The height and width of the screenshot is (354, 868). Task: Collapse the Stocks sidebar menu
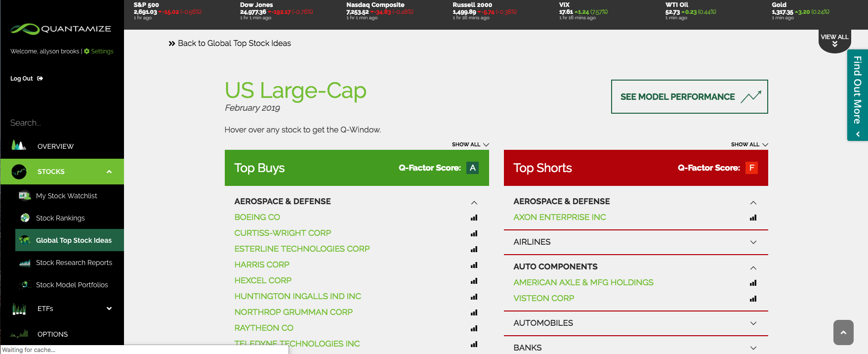pyautogui.click(x=109, y=172)
